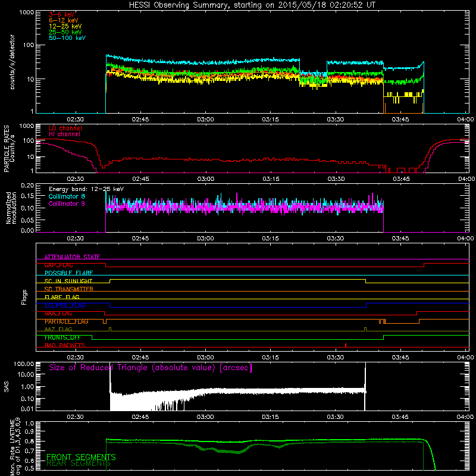Click the SC_TRANSMITTER flag label
This screenshot has width=476, height=476.
69,289
